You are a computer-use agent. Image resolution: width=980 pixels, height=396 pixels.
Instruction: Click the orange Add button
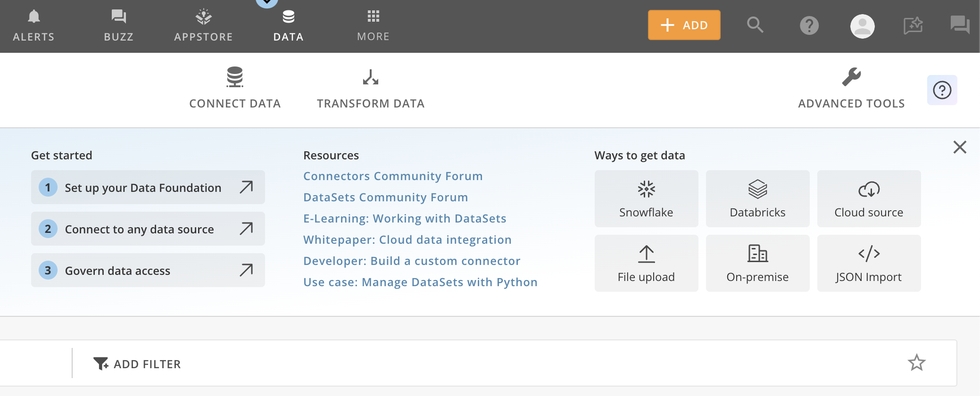coord(684,25)
